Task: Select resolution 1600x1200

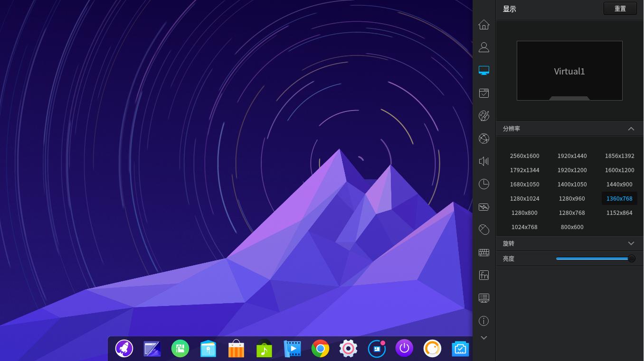Action: [619, 170]
